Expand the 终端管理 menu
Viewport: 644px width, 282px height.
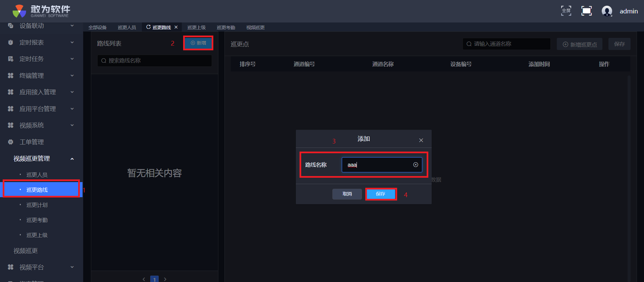72,75
